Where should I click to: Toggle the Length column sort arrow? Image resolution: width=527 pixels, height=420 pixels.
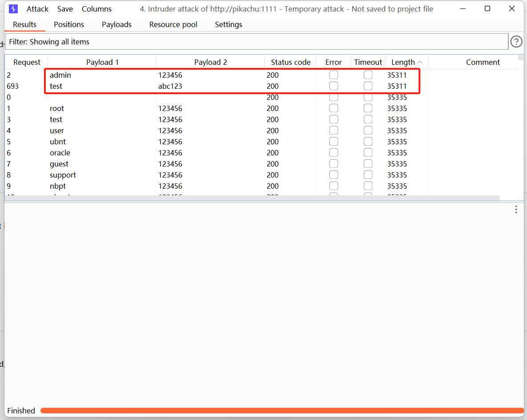tap(419, 63)
